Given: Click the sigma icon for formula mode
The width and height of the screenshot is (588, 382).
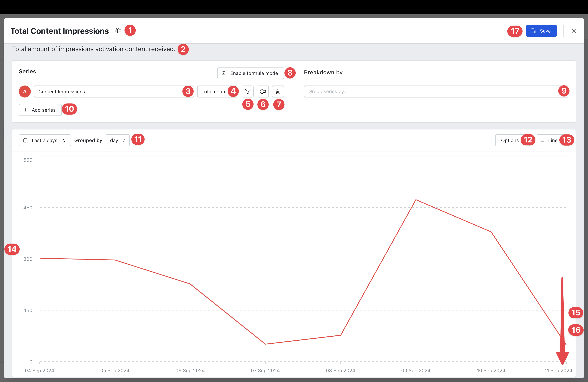Looking at the screenshot, I should click(x=224, y=73).
